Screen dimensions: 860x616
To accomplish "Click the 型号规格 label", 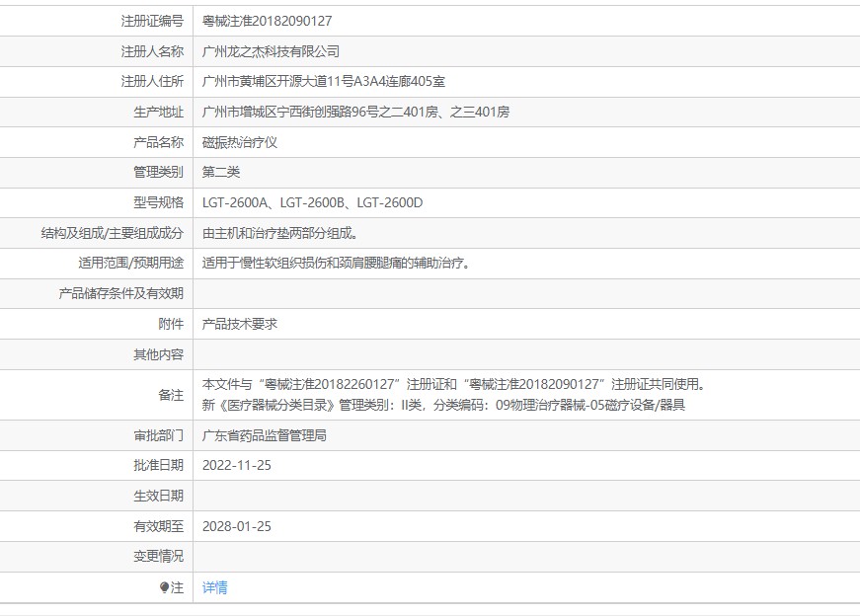I will 159,203.
